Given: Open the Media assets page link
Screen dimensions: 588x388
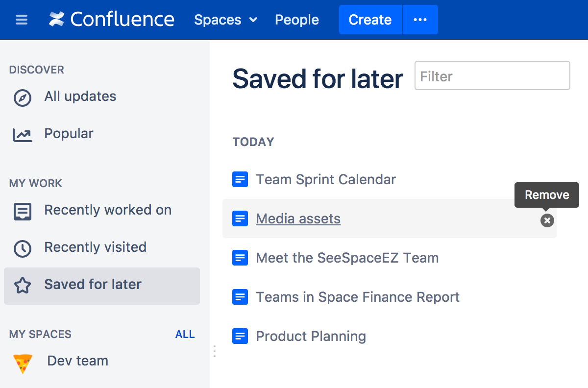Looking at the screenshot, I should (298, 218).
